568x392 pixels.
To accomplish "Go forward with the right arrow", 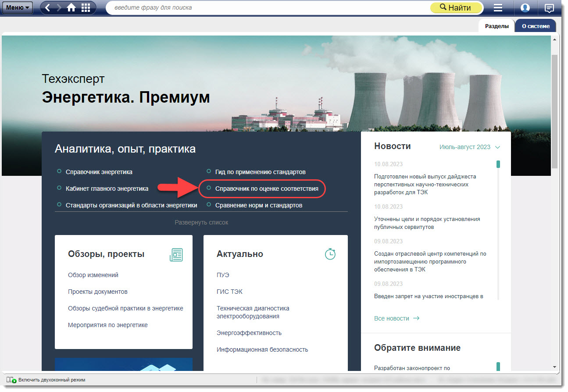I will point(59,7).
